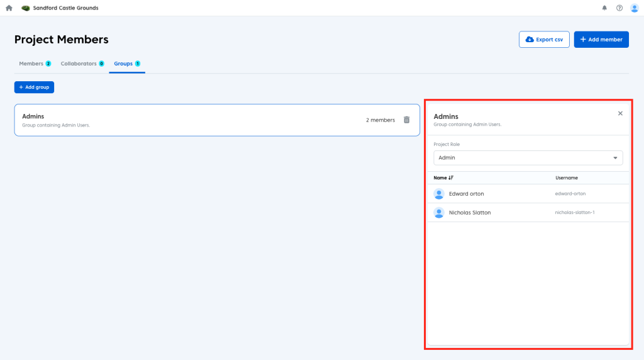Expand the Admin role dropdown arrow
644x360 pixels.
pos(615,158)
